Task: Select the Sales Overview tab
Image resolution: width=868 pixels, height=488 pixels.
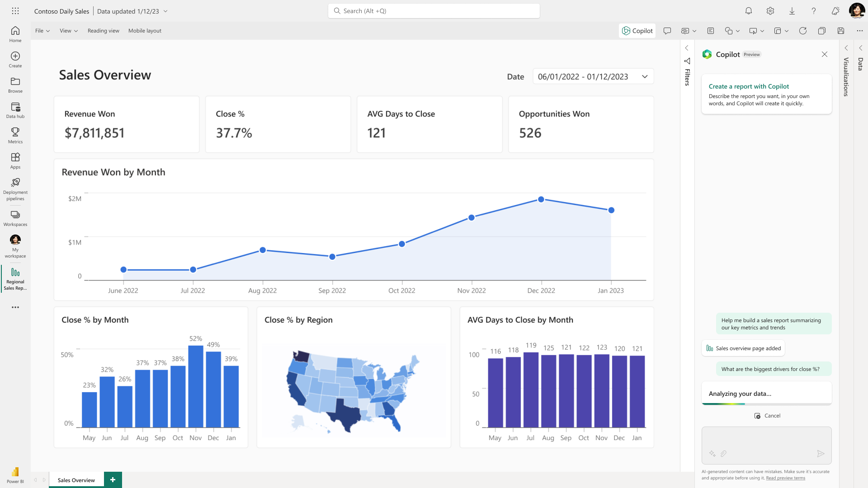Action: click(76, 480)
